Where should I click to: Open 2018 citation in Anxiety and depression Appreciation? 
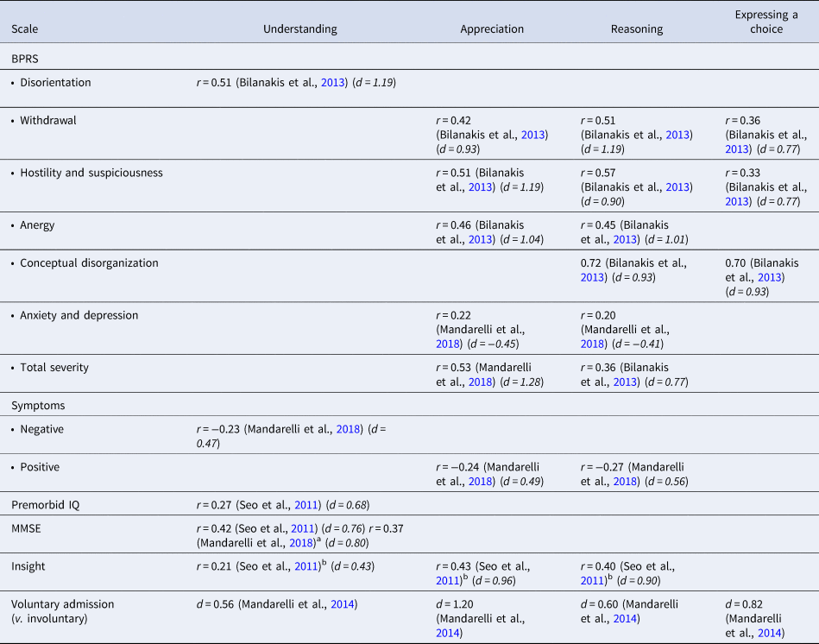pos(449,343)
